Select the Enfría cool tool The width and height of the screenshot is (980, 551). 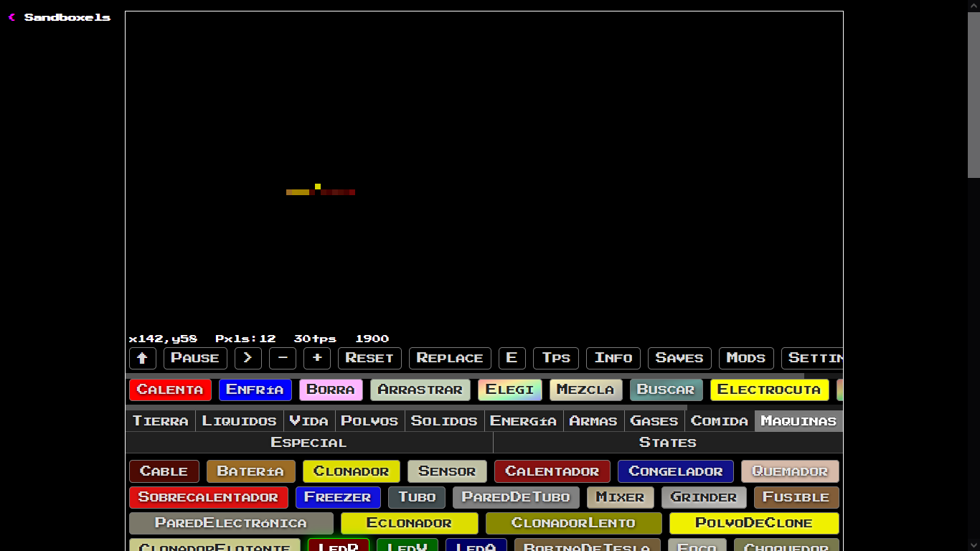click(x=255, y=390)
